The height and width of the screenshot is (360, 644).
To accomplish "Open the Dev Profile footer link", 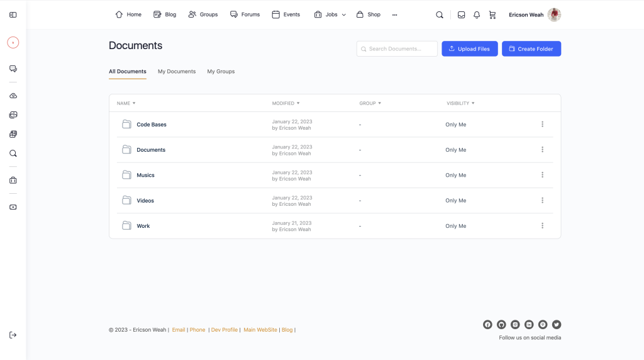I will click(x=224, y=330).
